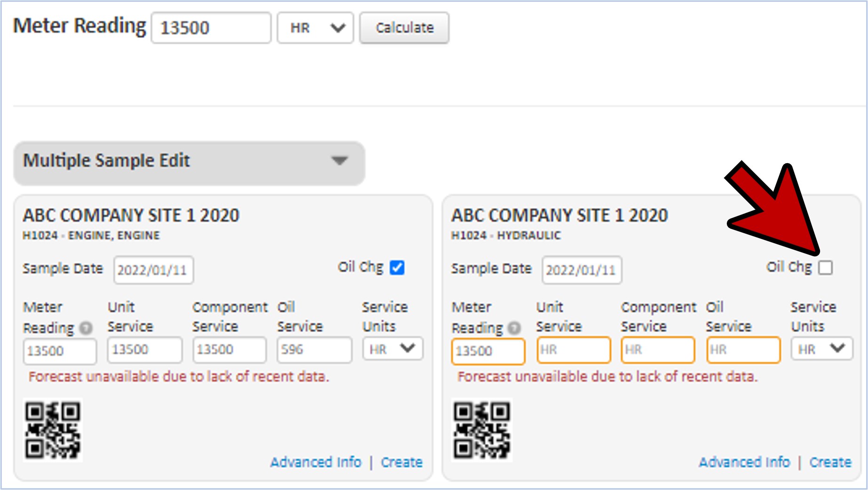Check Oil Chg on Hydraulic card
868x490 pixels.
(825, 268)
